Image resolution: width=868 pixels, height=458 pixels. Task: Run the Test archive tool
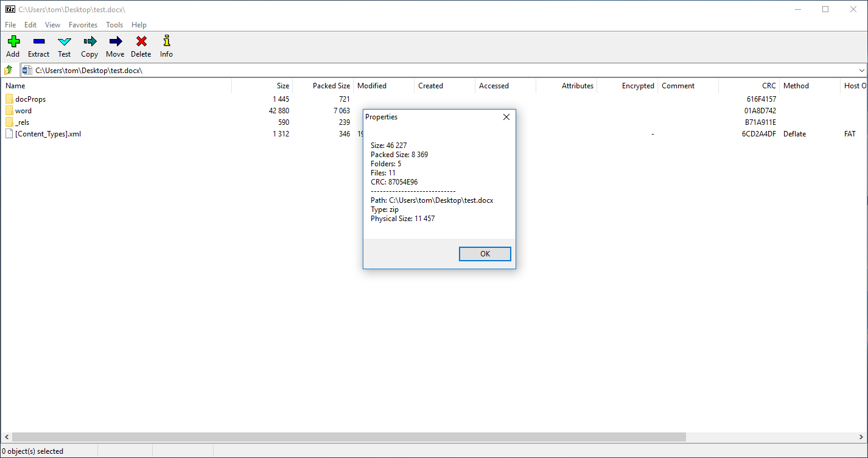pyautogui.click(x=65, y=41)
